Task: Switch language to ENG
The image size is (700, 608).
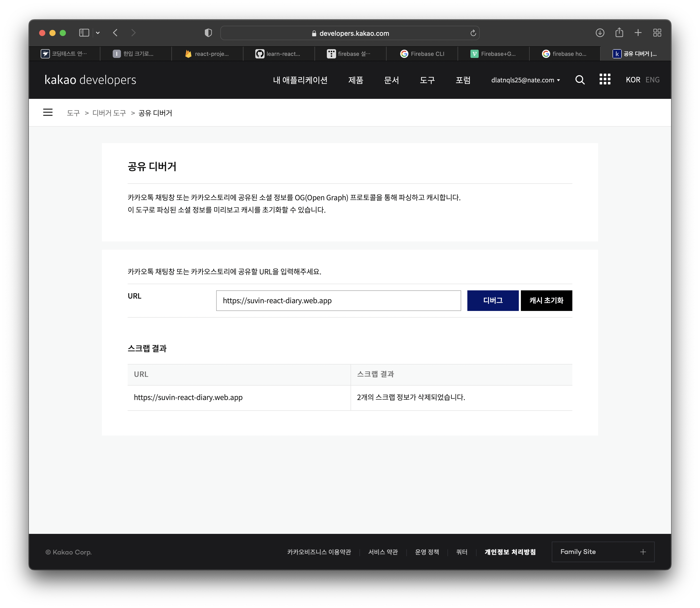Action: pyautogui.click(x=652, y=80)
